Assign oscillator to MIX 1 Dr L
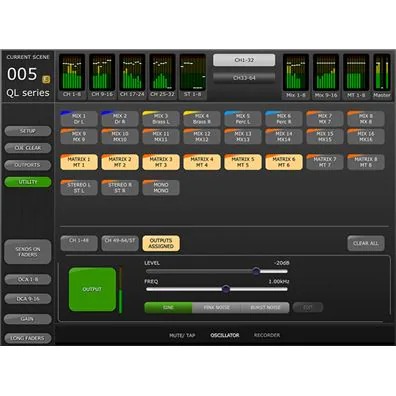 pyautogui.click(x=79, y=119)
